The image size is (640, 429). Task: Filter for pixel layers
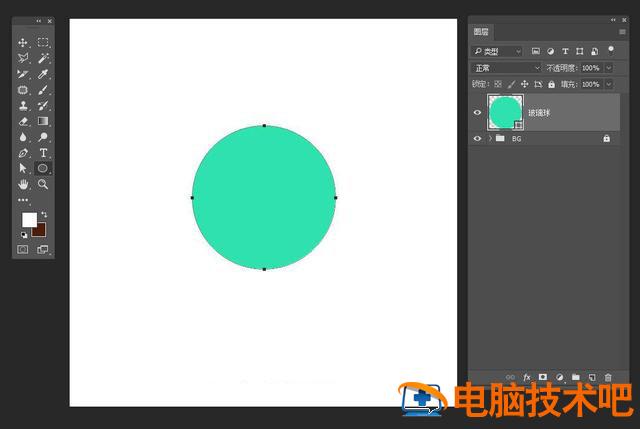click(x=536, y=51)
